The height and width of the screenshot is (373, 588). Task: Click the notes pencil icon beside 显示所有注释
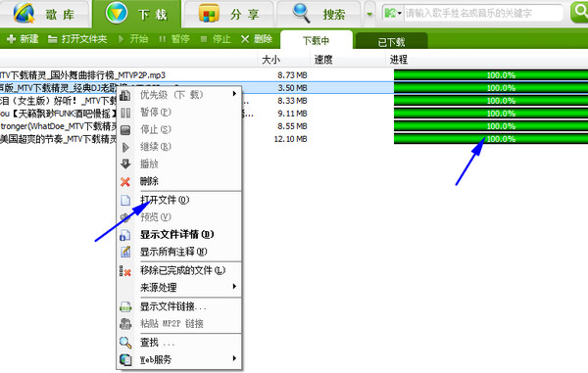tap(125, 252)
